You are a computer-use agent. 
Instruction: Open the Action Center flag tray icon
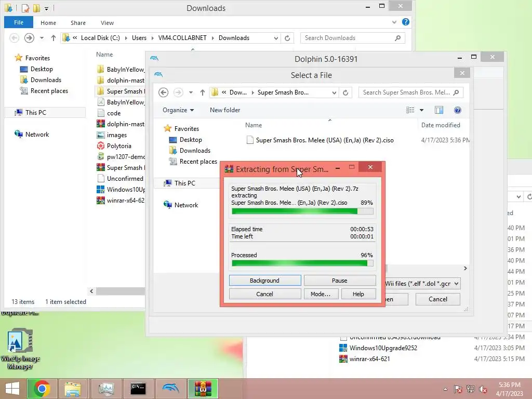coord(458,389)
